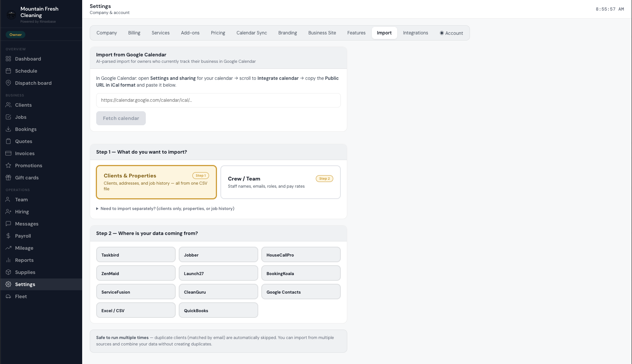
Task: Click the Hiring add-person icon
Action: click(x=8, y=212)
